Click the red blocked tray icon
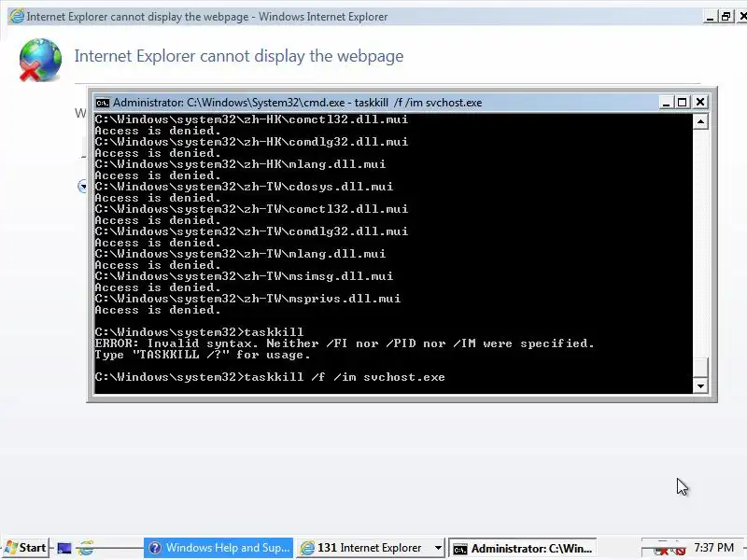Image resolution: width=747 pixels, height=560 pixels. (x=681, y=551)
